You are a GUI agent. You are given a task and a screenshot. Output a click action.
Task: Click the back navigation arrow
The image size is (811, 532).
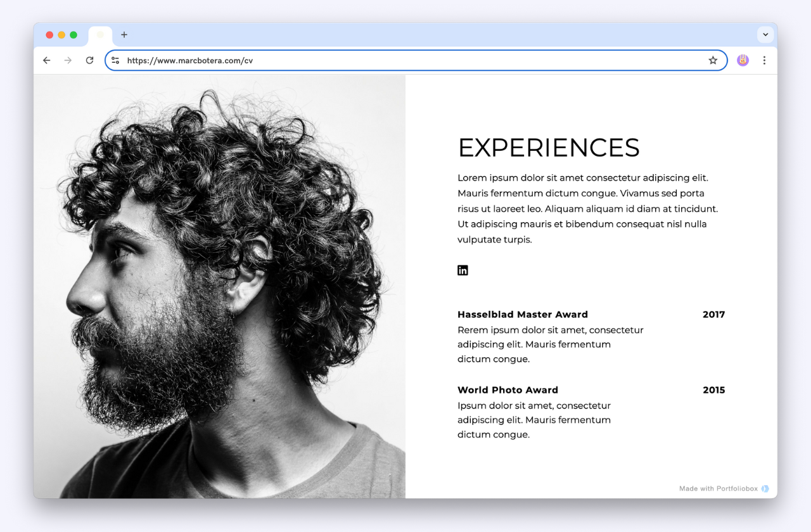pos(46,60)
